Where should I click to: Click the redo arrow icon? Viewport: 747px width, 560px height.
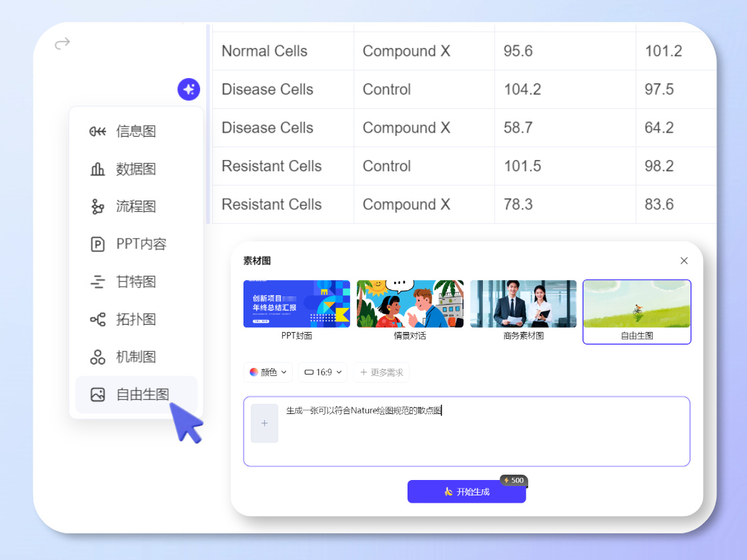pos(62,44)
